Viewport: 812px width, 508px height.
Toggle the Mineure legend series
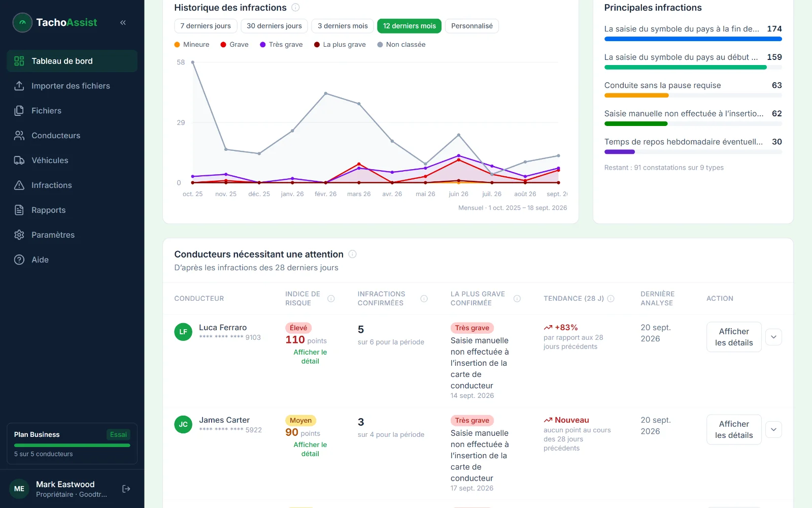(x=192, y=45)
